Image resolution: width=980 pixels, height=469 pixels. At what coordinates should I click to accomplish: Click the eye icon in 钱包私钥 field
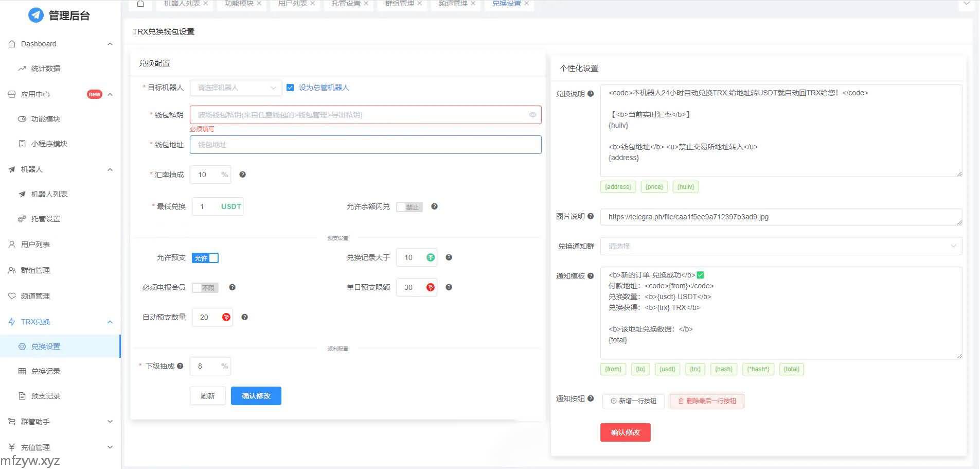click(532, 115)
